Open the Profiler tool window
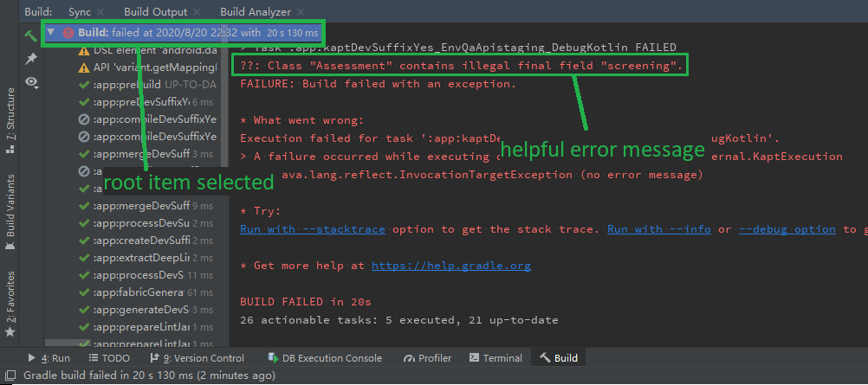 427,358
